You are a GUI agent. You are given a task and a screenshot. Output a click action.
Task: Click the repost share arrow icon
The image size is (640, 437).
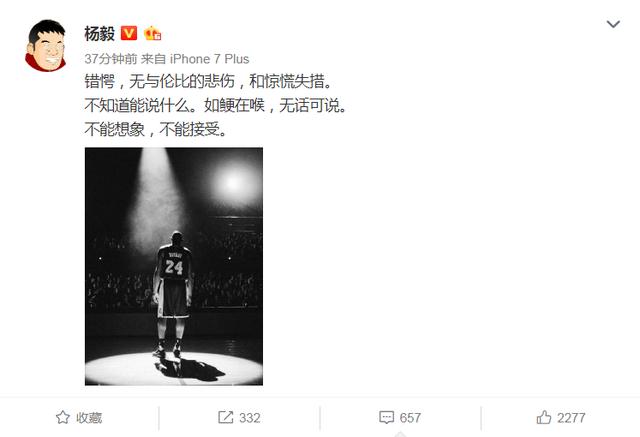[x=225, y=417]
